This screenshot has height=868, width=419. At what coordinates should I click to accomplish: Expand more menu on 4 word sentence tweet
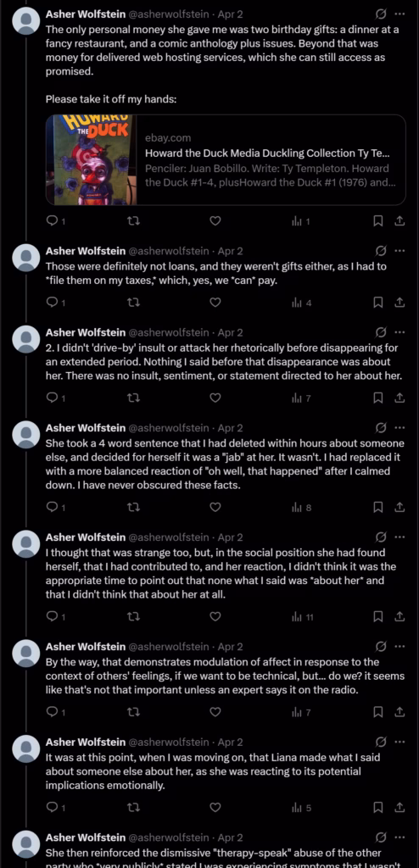tap(399, 428)
